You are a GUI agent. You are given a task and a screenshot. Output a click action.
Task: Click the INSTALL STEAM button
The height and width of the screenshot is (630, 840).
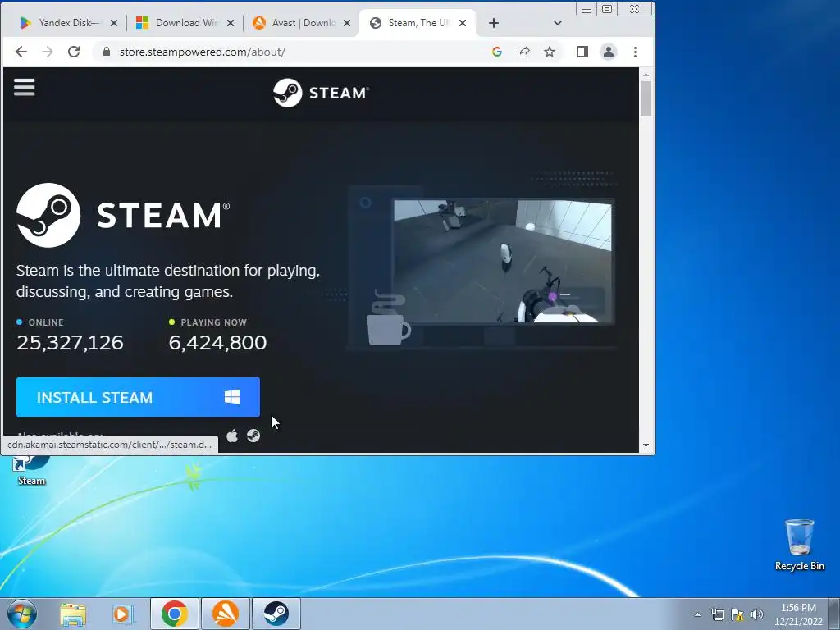pos(138,397)
